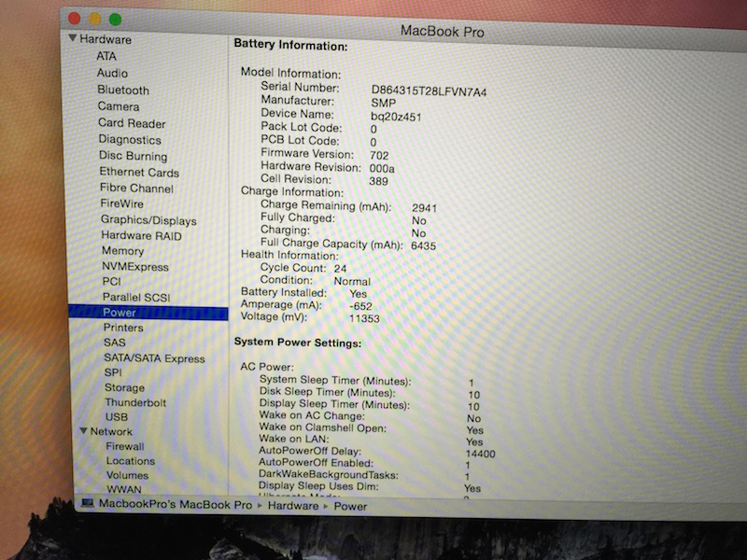This screenshot has height=560, width=747.
Task: Open Fibre Channel entry
Action: [x=136, y=189]
